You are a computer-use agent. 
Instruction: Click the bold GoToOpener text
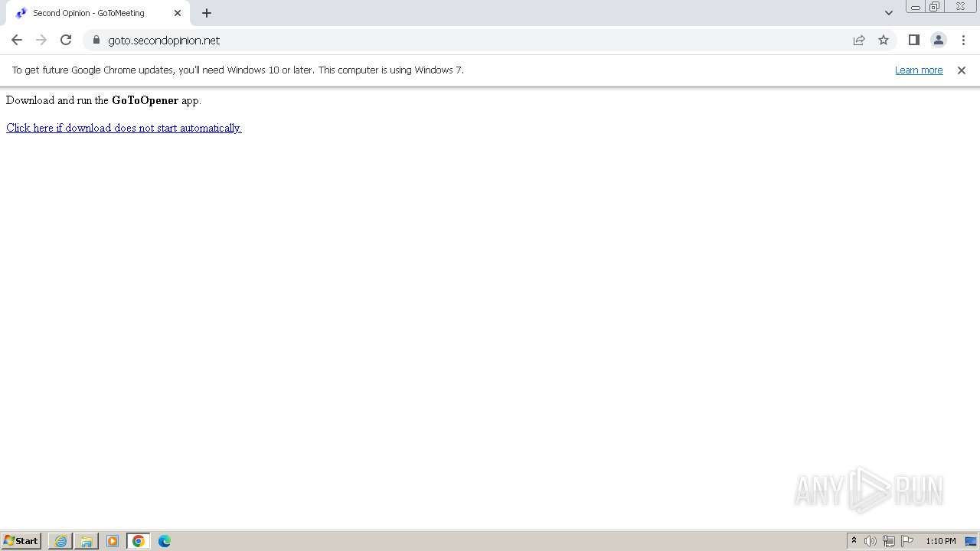click(x=145, y=100)
